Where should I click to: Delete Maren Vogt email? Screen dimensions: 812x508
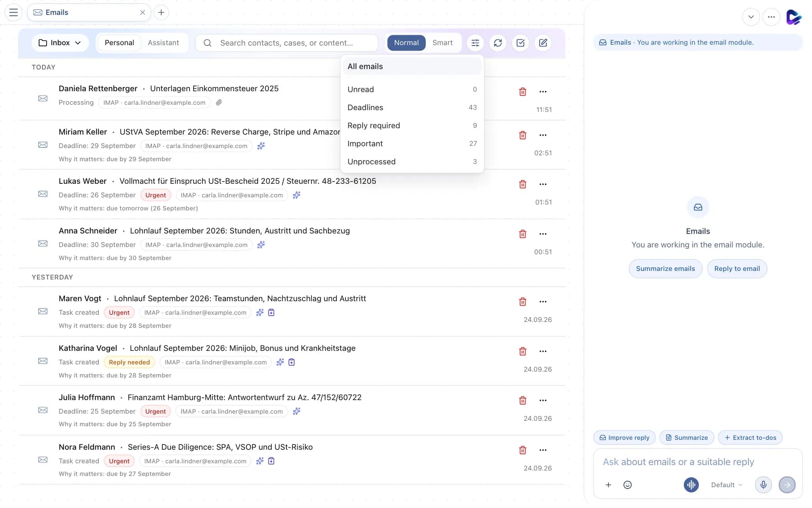[522, 302]
